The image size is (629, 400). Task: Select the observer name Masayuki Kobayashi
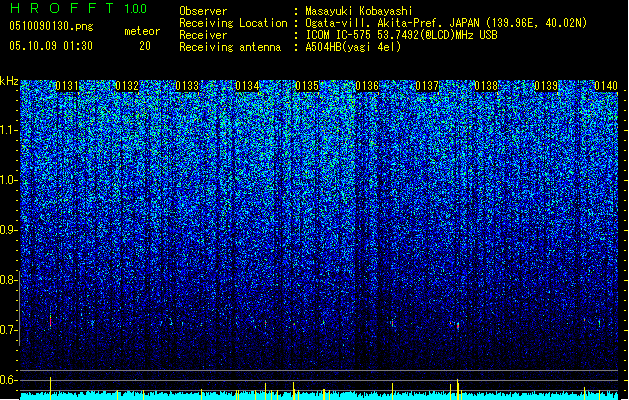(x=359, y=11)
